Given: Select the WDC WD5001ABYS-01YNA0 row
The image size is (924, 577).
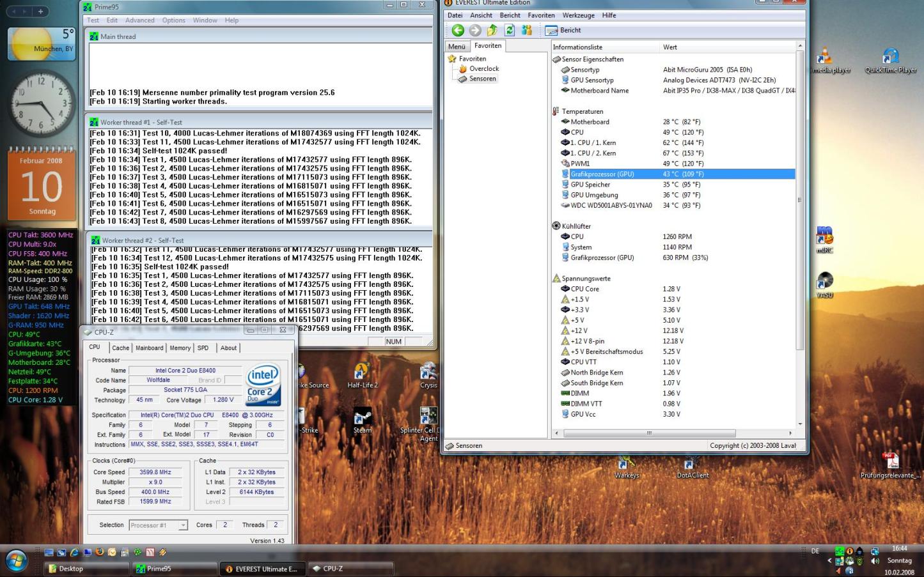Looking at the screenshot, I should (x=678, y=205).
